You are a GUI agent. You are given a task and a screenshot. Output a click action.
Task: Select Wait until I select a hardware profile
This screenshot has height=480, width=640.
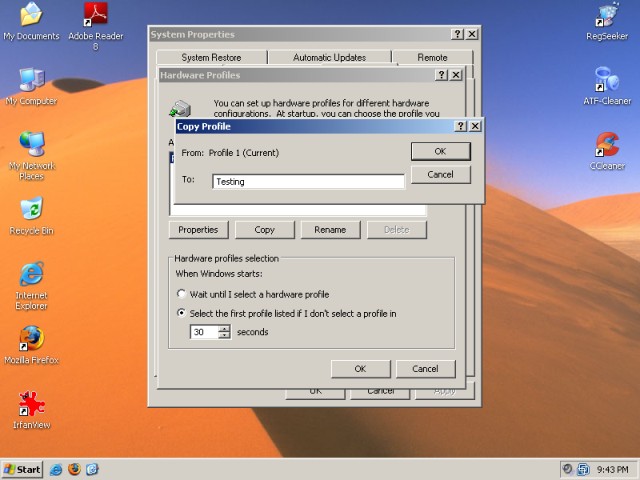click(181, 294)
